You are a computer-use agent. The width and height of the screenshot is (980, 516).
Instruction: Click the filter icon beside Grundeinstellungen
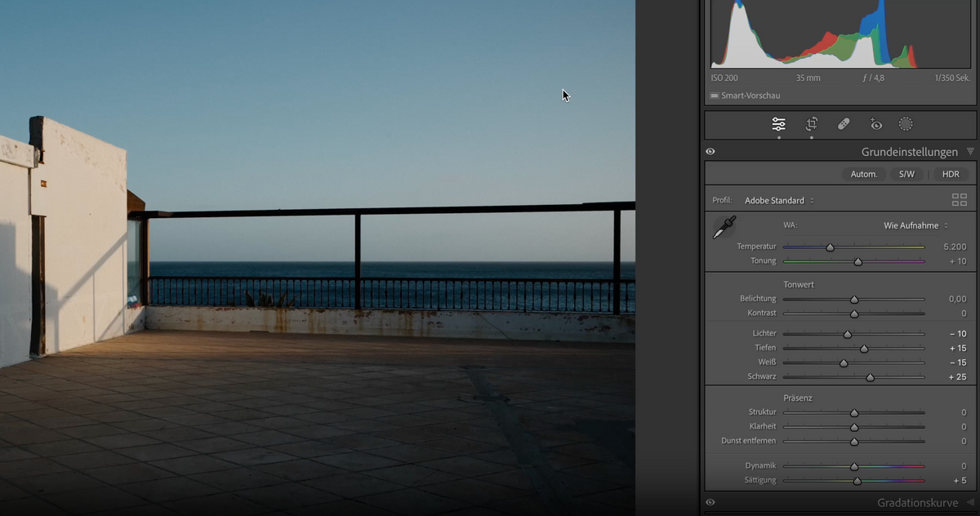click(969, 151)
